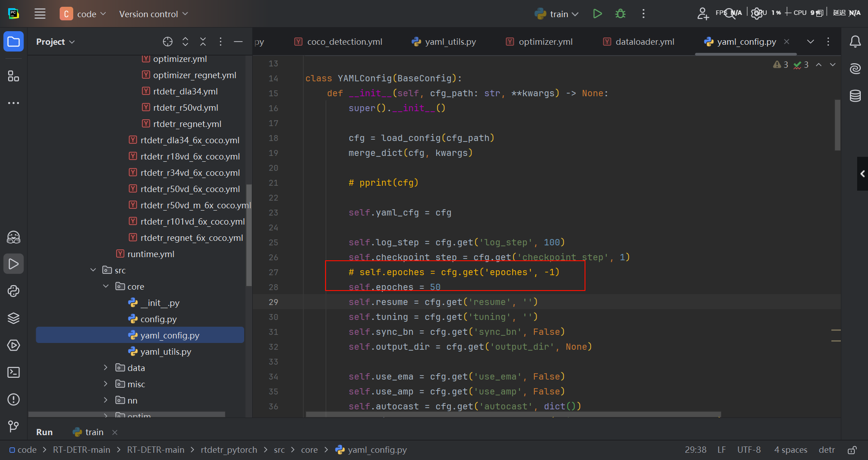Collapse the src folder
This screenshot has width=868, height=460.
coord(93,270)
